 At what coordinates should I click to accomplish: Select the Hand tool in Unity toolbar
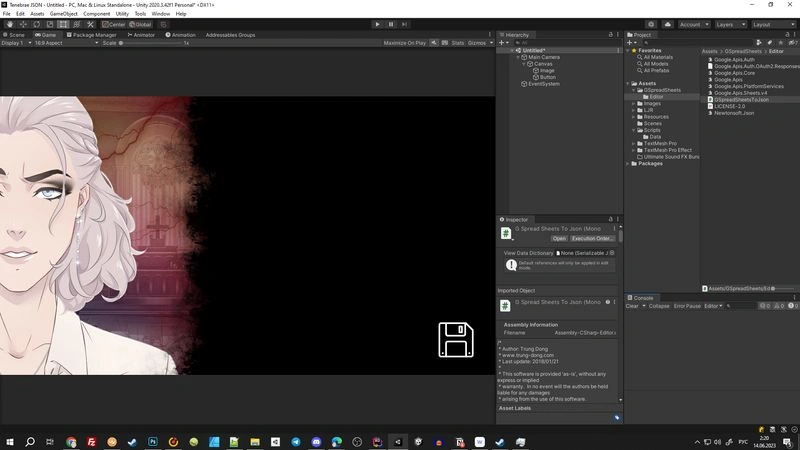click(x=10, y=24)
